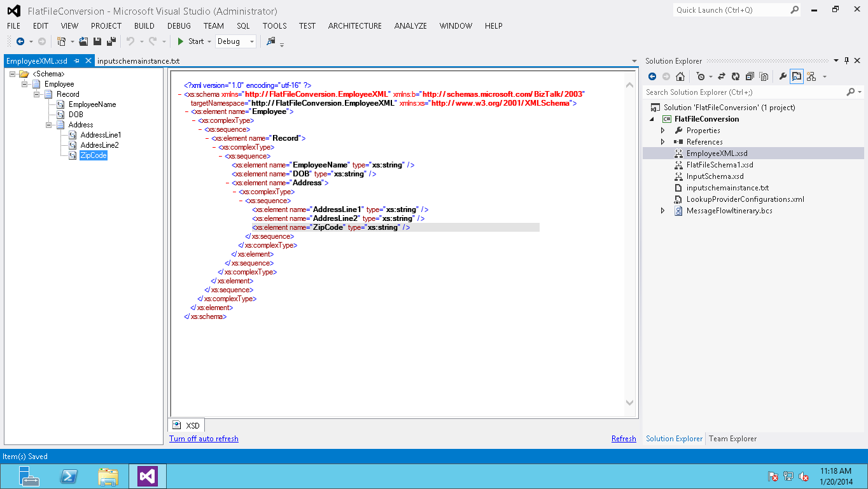
Task: Open the FILE menu
Action: coord(13,26)
